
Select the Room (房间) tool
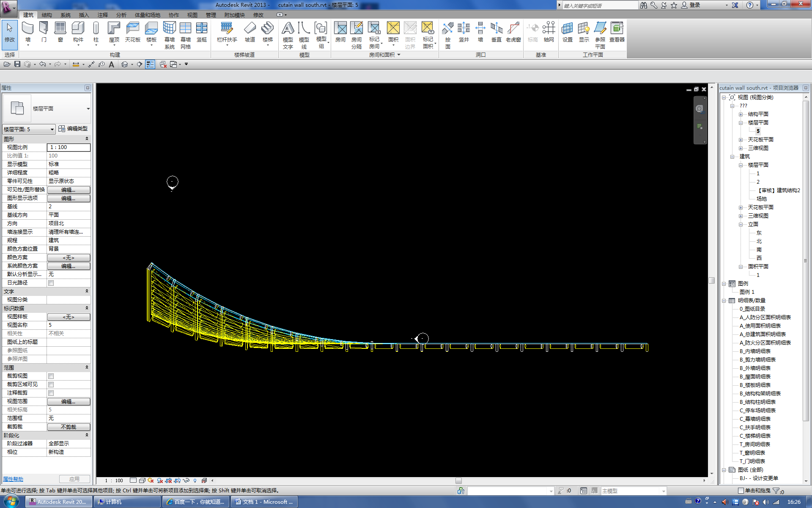click(340, 32)
